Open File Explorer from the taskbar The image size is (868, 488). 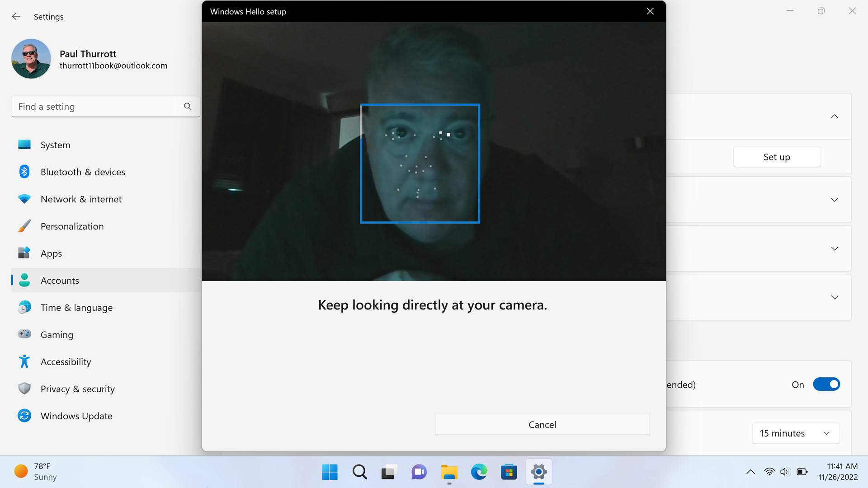tap(449, 472)
